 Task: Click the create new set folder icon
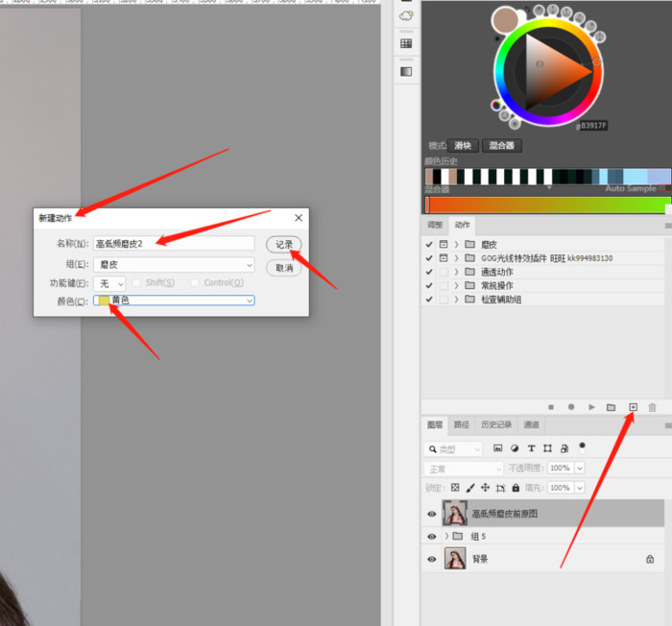612,407
